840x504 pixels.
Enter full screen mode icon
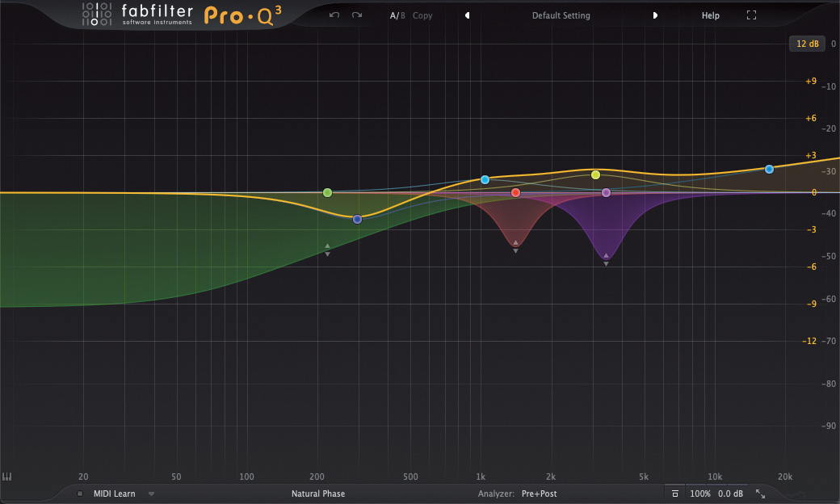[x=752, y=15]
